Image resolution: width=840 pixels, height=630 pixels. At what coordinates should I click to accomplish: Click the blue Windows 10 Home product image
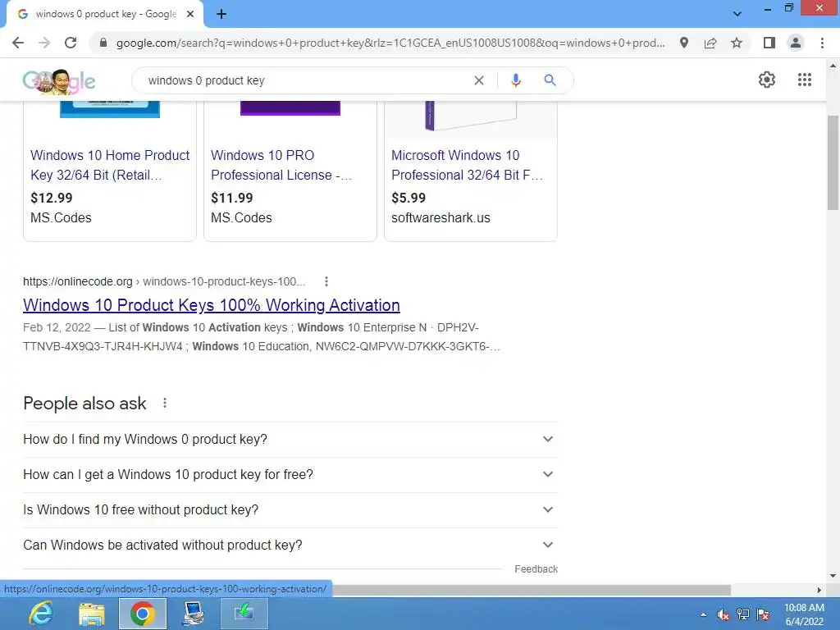(110, 109)
